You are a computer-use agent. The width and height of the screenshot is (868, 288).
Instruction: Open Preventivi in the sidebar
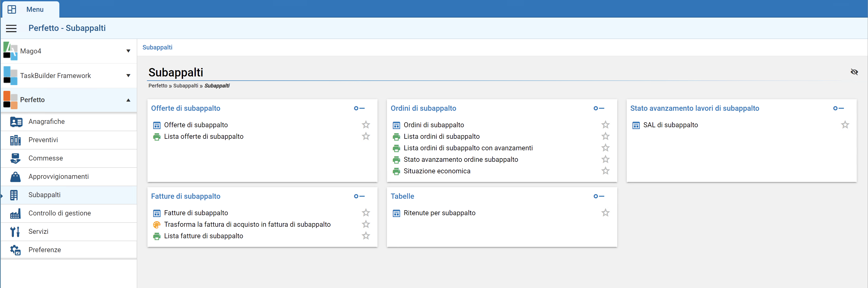pos(69,140)
